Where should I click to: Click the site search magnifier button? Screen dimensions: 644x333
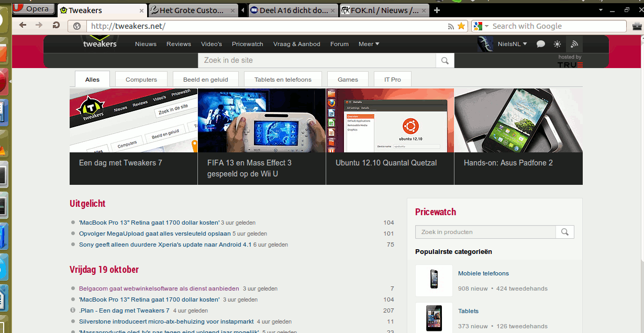tap(445, 61)
